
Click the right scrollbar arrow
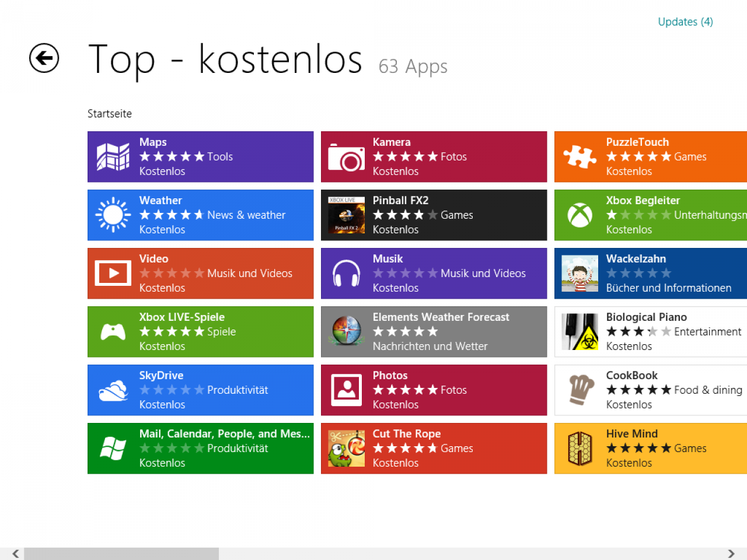731,554
